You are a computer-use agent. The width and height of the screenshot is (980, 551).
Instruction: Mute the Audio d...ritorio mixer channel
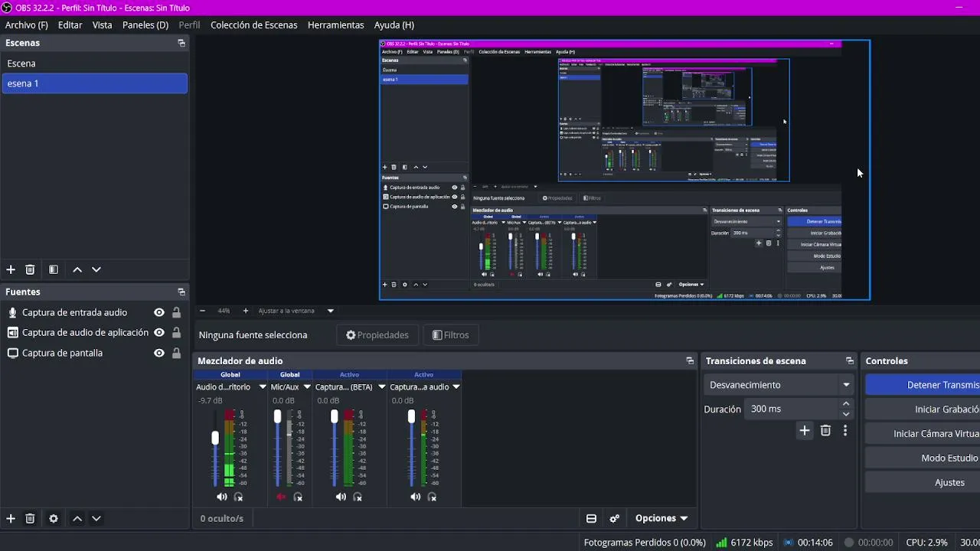(x=221, y=497)
